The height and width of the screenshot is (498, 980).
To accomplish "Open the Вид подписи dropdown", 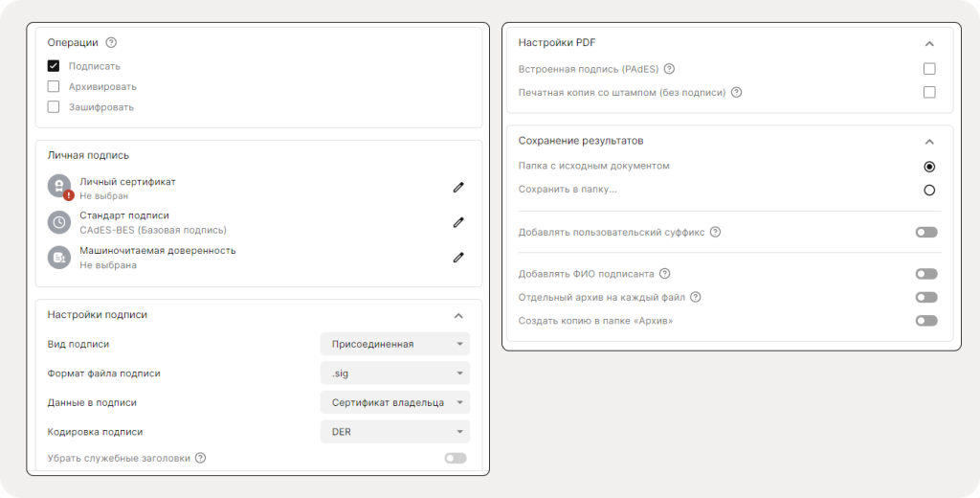I will point(395,344).
